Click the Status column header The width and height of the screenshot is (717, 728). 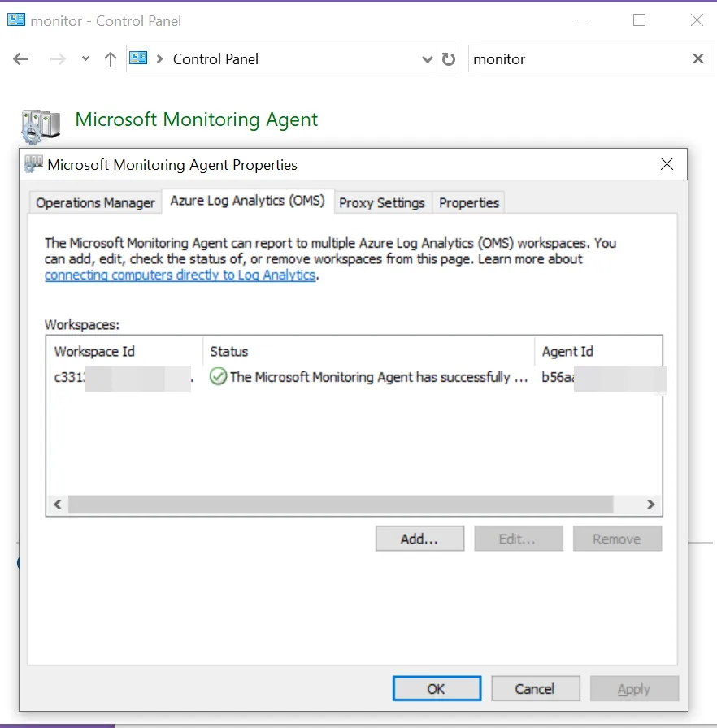pyautogui.click(x=229, y=352)
